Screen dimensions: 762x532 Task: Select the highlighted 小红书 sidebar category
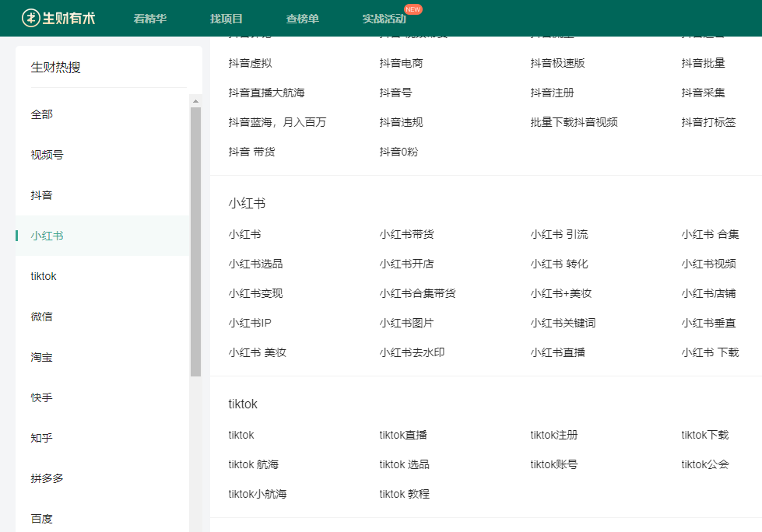47,236
